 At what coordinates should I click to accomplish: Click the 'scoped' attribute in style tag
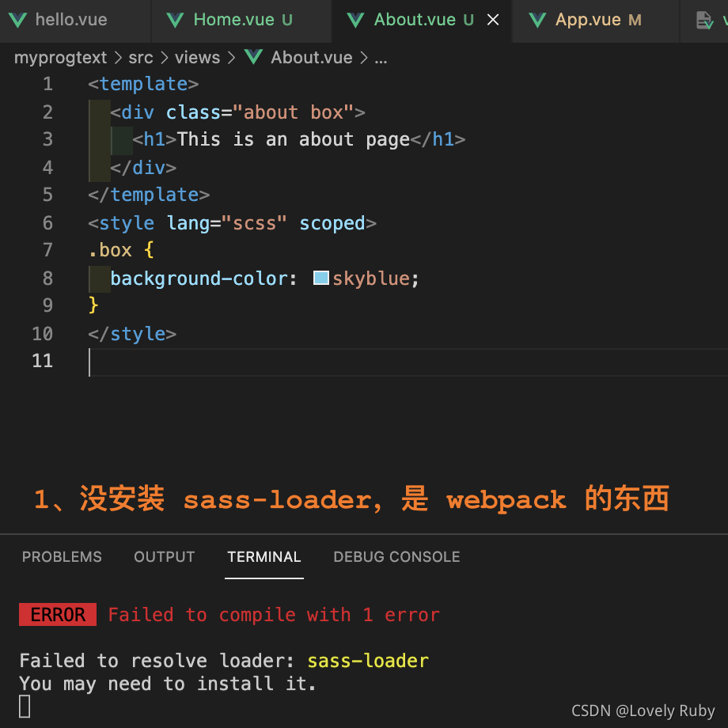(332, 223)
